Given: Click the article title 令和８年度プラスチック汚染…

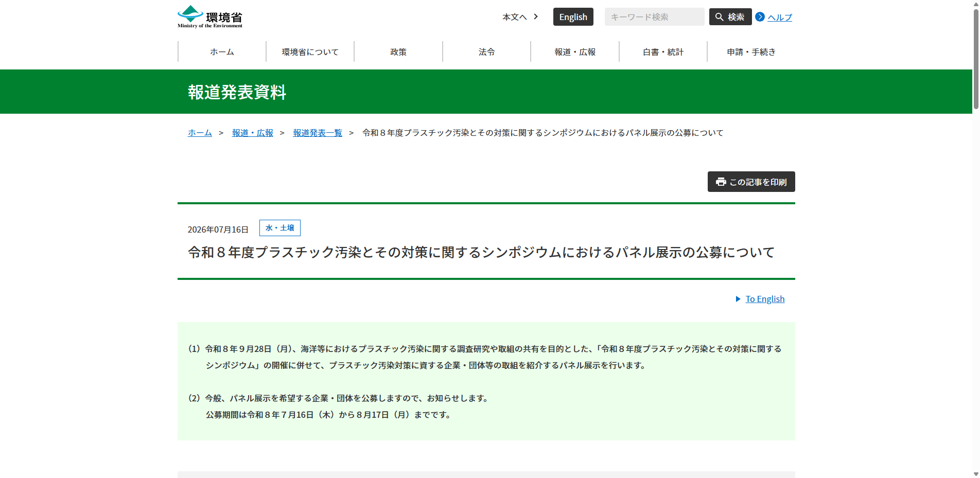Looking at the screenshot, I should coord(481,252).
